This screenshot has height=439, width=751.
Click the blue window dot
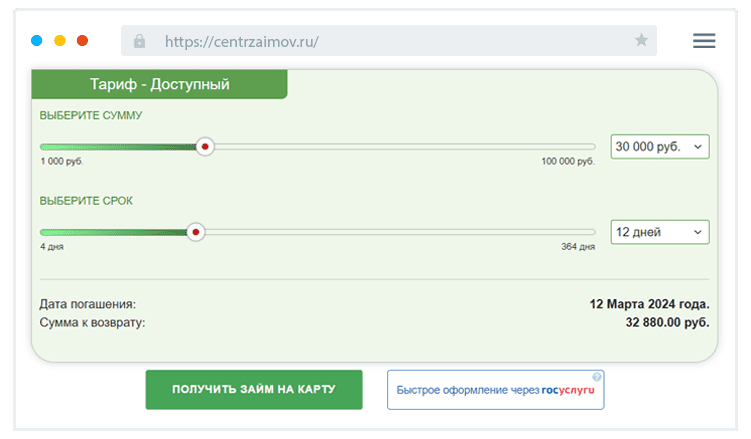click(37, 41)
